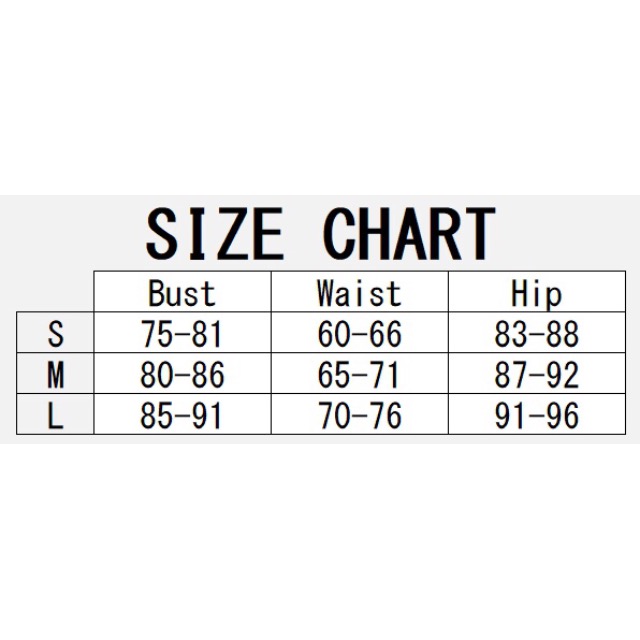The image size is (640, 640).
Task: Click the word SIZE in the title
Action: coord(215,233)
